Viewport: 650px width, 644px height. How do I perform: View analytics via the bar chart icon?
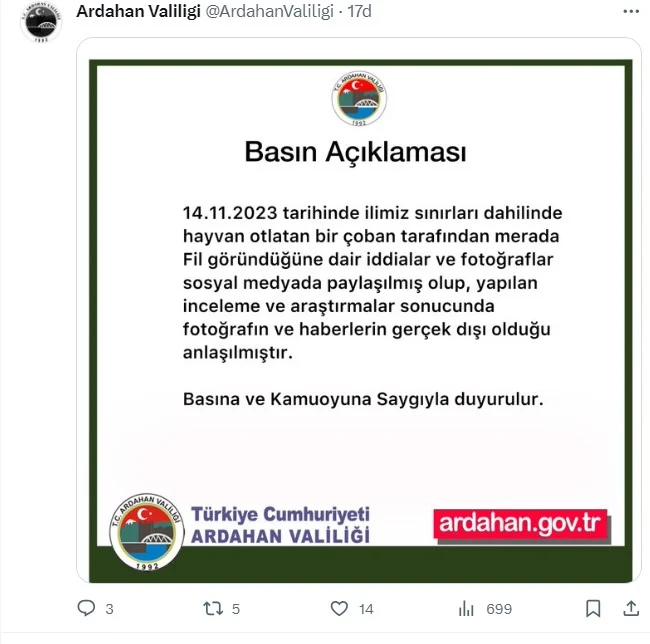pos(466,608)
